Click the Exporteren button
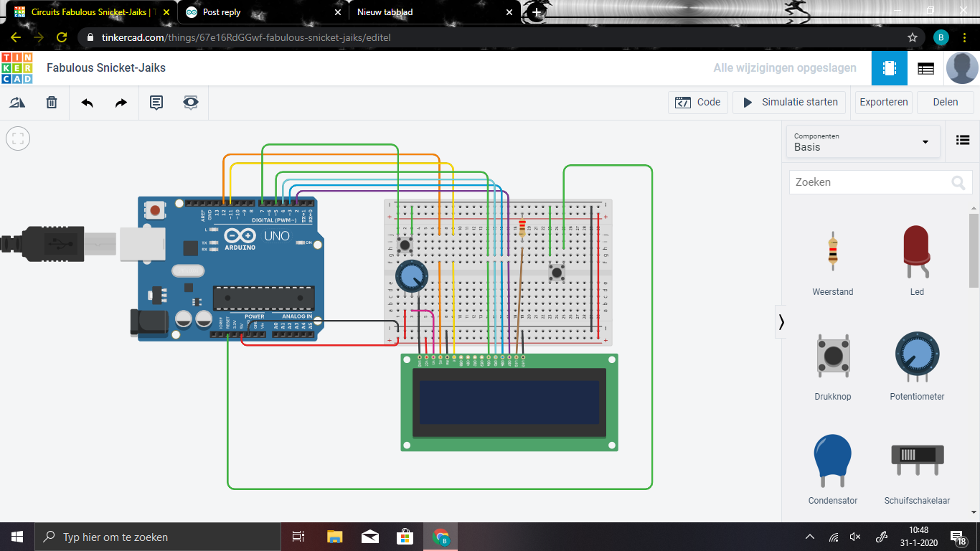 tap(883, 102)
